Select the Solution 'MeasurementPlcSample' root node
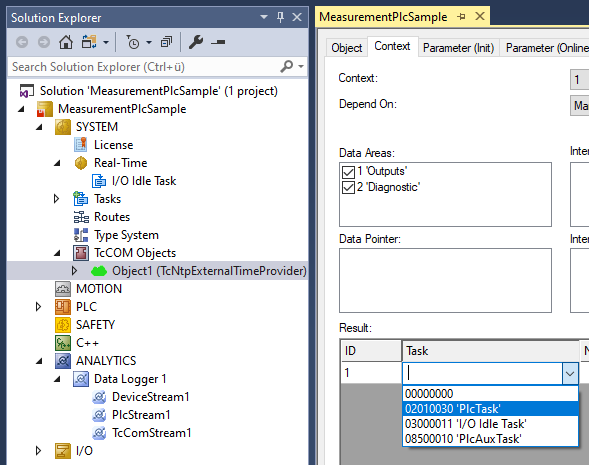Screen dimensions: 589x465 [x=159, y=91]
